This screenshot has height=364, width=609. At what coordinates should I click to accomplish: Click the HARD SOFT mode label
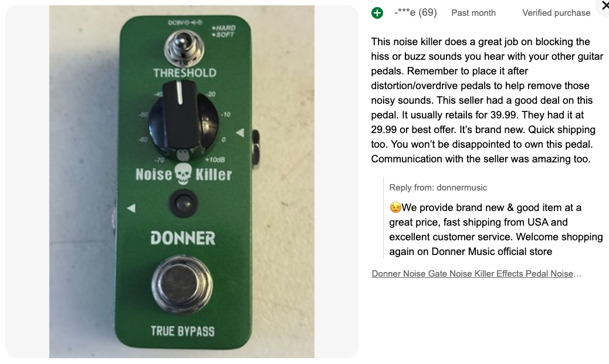coord(224,32)
